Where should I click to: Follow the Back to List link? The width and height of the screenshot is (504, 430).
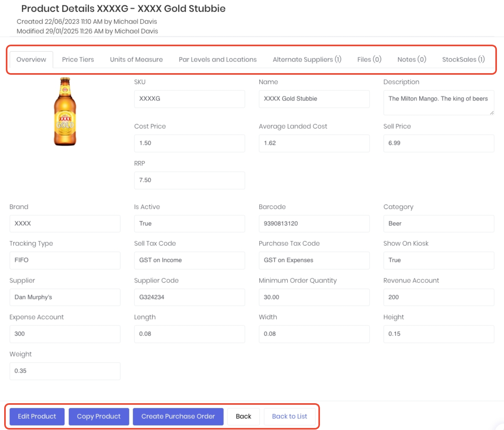pyautogui.click(x=289, y=416)
